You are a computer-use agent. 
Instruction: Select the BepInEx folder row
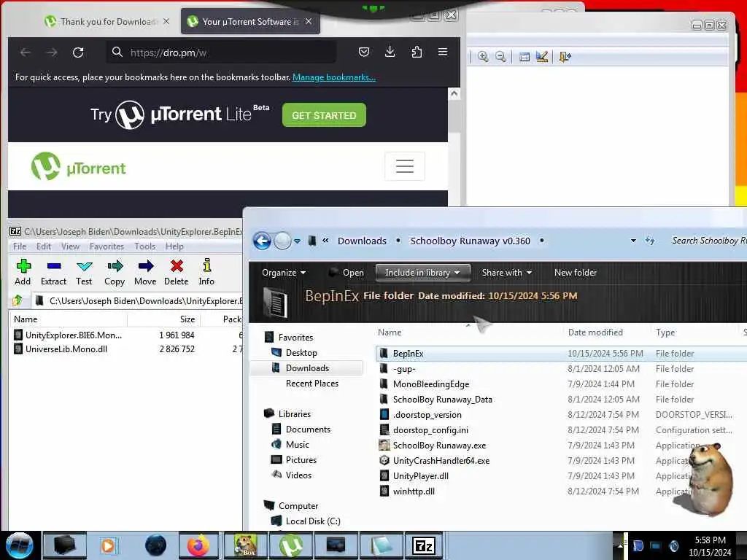click(x=561, y=354)
